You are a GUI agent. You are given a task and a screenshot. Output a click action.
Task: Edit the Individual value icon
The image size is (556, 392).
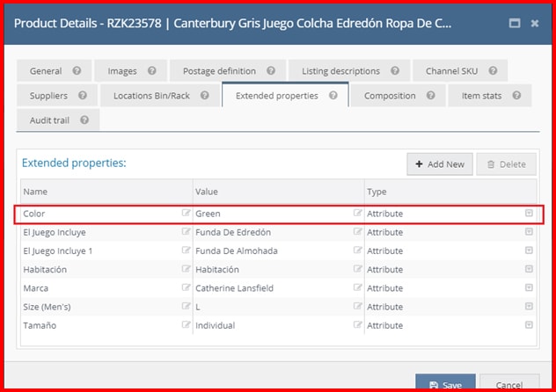[x=358, y=324]
